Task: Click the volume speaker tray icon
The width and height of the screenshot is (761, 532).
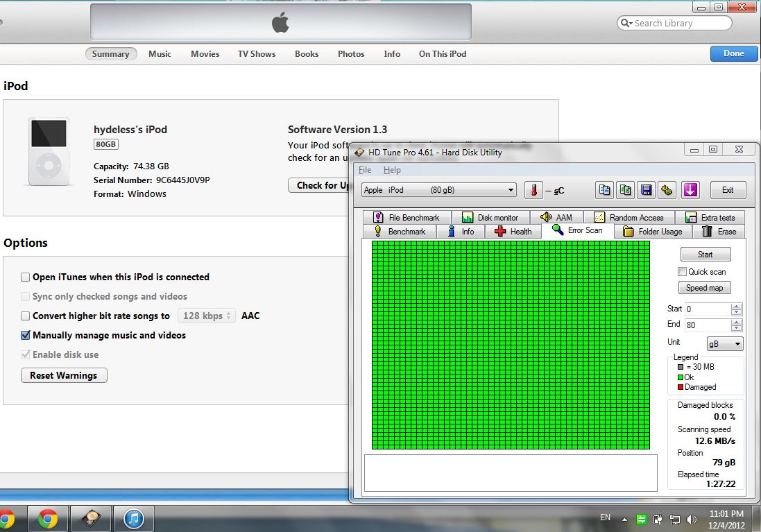Action: [692, 520]
